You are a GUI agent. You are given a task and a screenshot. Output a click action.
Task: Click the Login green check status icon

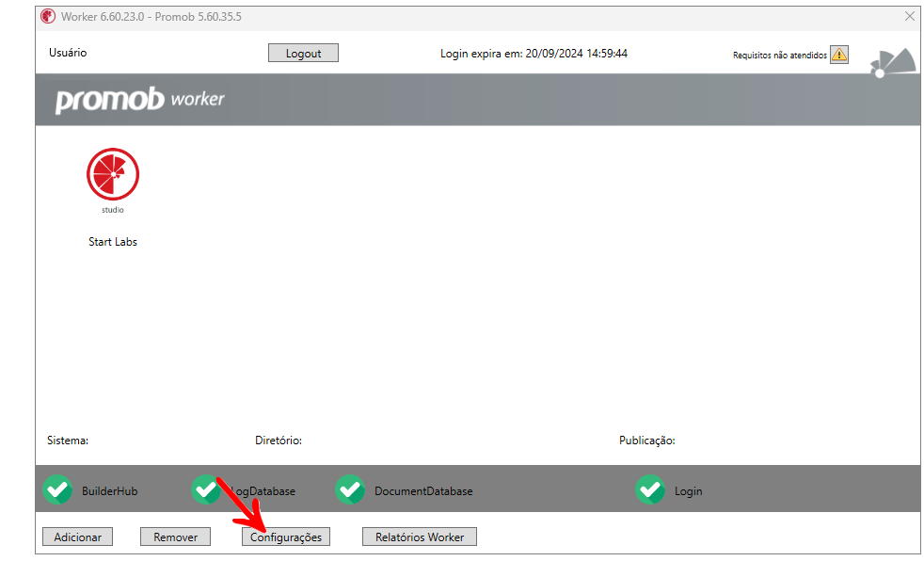[x=650, y=489]
